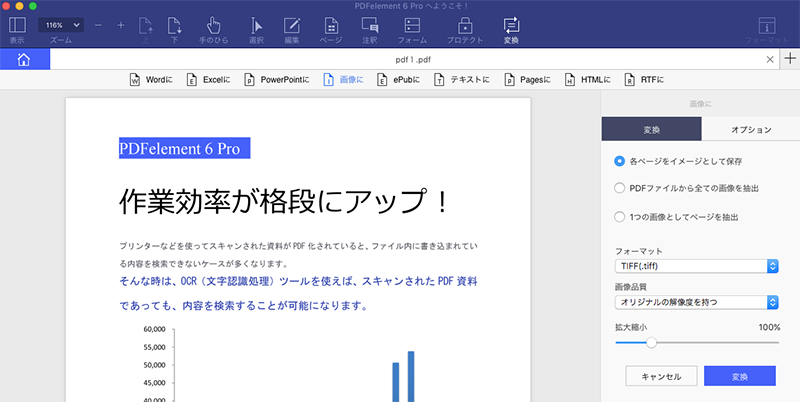Click the 拡大縮小 slider handle
800x402 pixels.
[651, 342]
